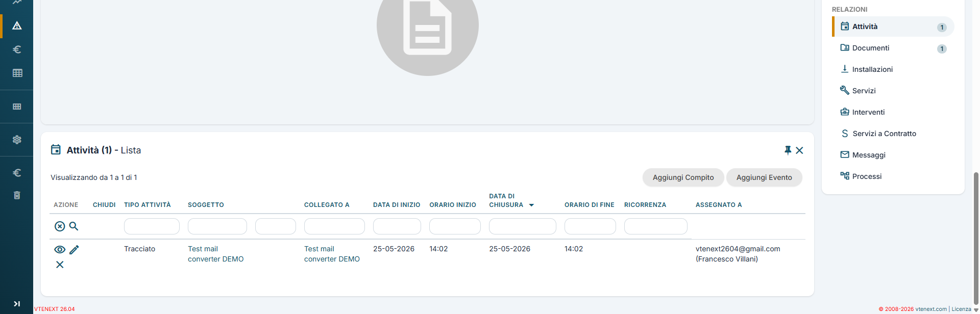Sort by the Collegato A column header
This screenshot has height=314, width=980.
click(327, 205)
